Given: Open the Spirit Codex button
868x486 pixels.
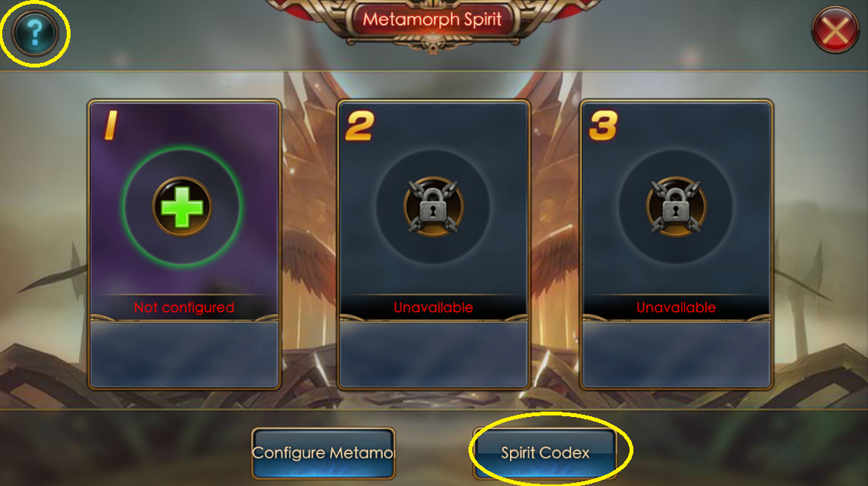Looking at the screenshot, I should point(545,453).
